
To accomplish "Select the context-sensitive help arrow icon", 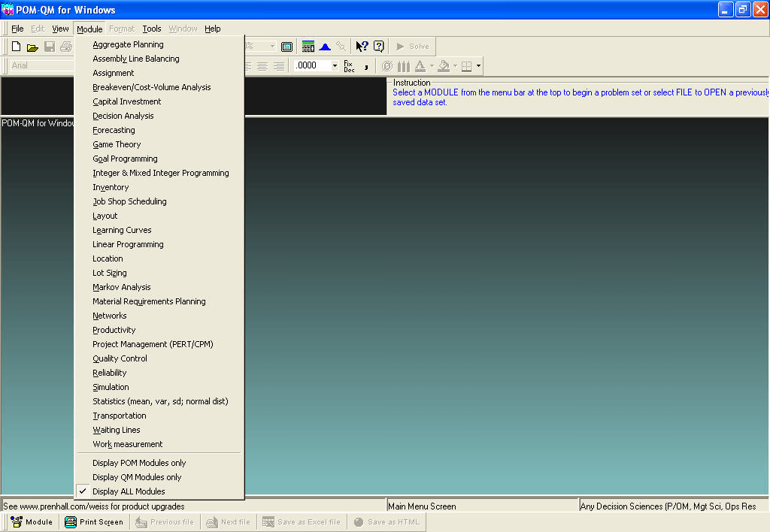I will tap(361, 46).
